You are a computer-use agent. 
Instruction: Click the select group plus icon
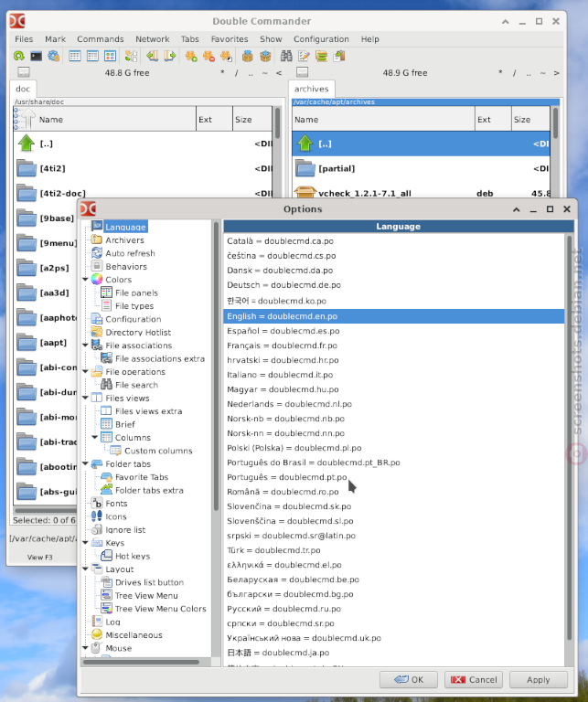point(191,56)
